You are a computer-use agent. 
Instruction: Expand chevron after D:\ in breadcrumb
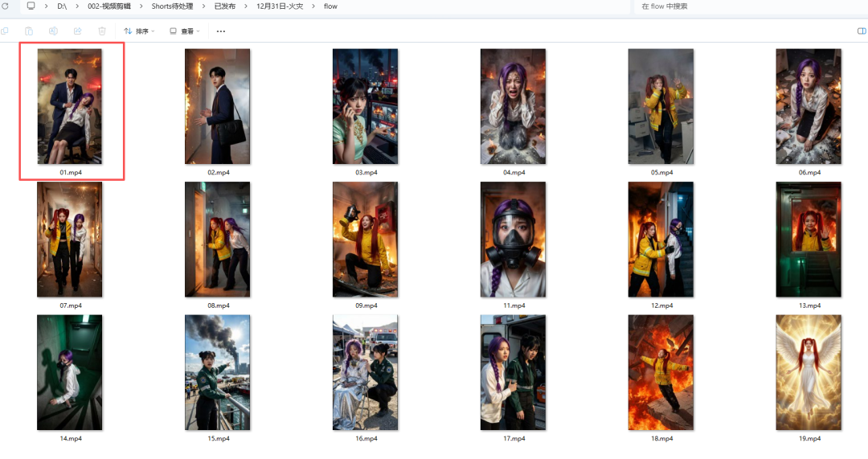pos(77,6)
